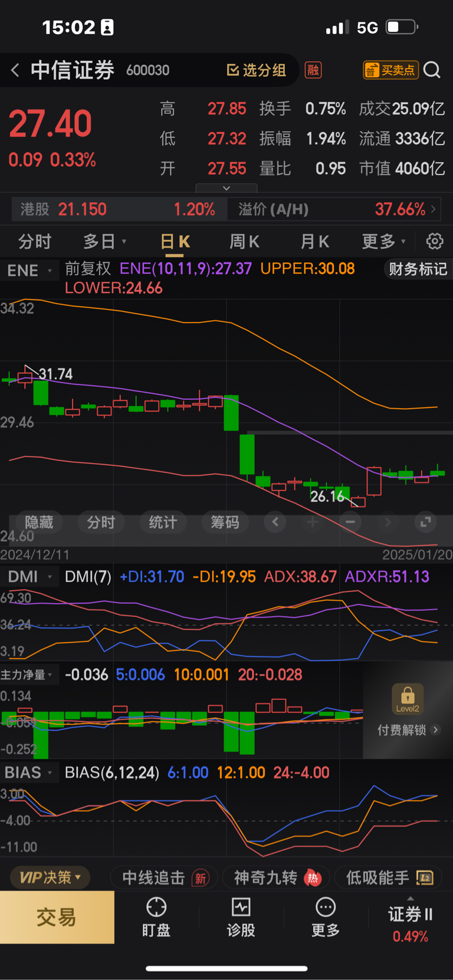This screenshot has width=453, height=980.
Task: Move chart right with arrow button
Action: click(388, 522)
